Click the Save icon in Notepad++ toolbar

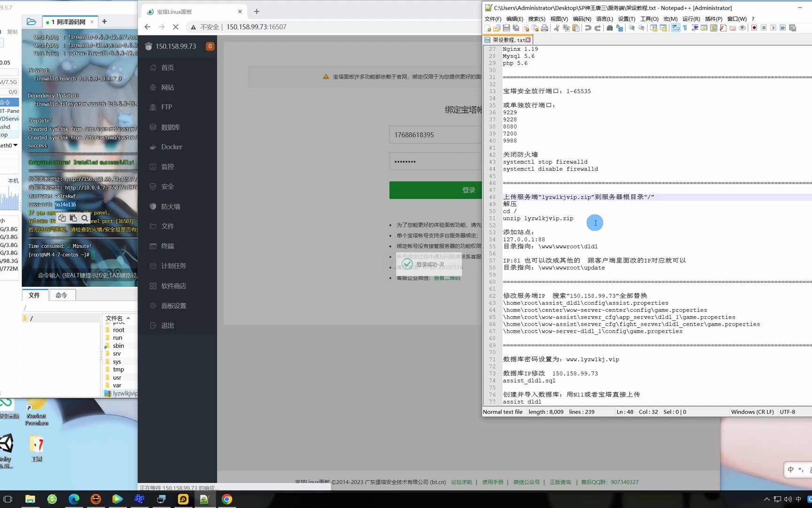[x=507, y=28]
